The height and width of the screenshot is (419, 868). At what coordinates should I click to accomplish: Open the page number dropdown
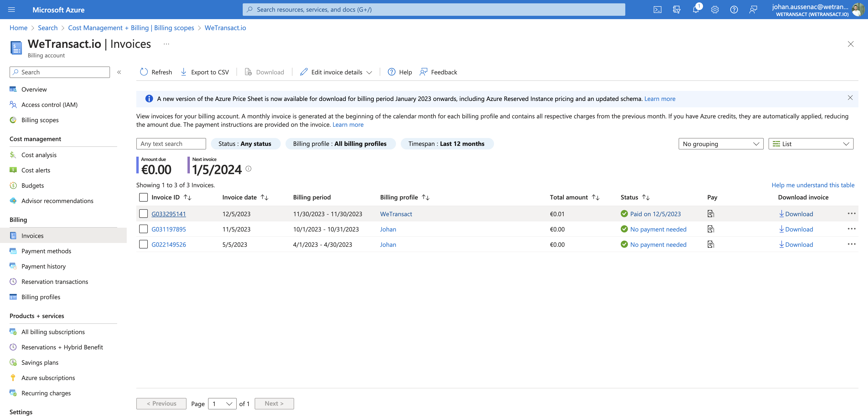pyautogui.click(x=222, y=403)
